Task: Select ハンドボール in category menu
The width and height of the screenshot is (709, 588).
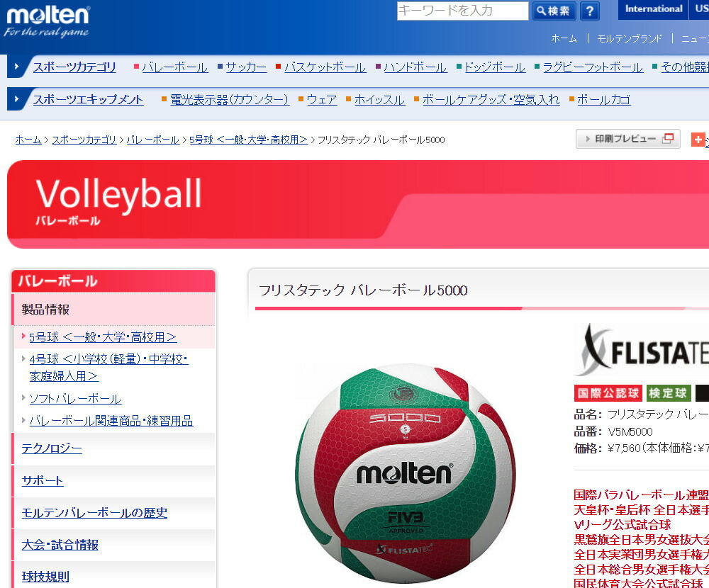Action: (415, 67)
